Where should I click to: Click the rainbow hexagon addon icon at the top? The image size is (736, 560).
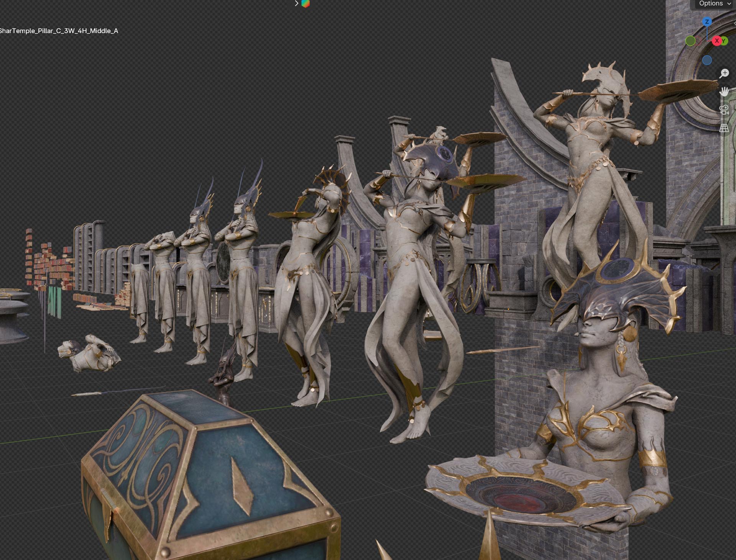point(306,4)
